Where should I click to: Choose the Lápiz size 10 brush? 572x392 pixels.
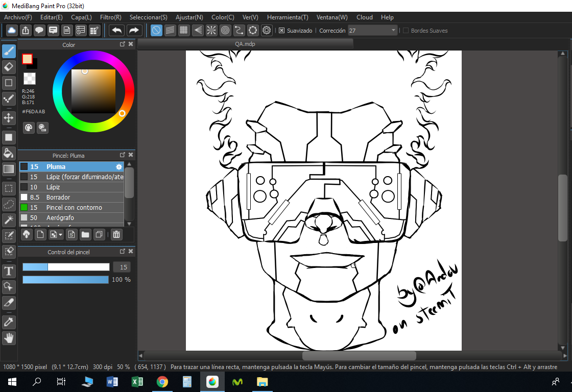(71, 187)
